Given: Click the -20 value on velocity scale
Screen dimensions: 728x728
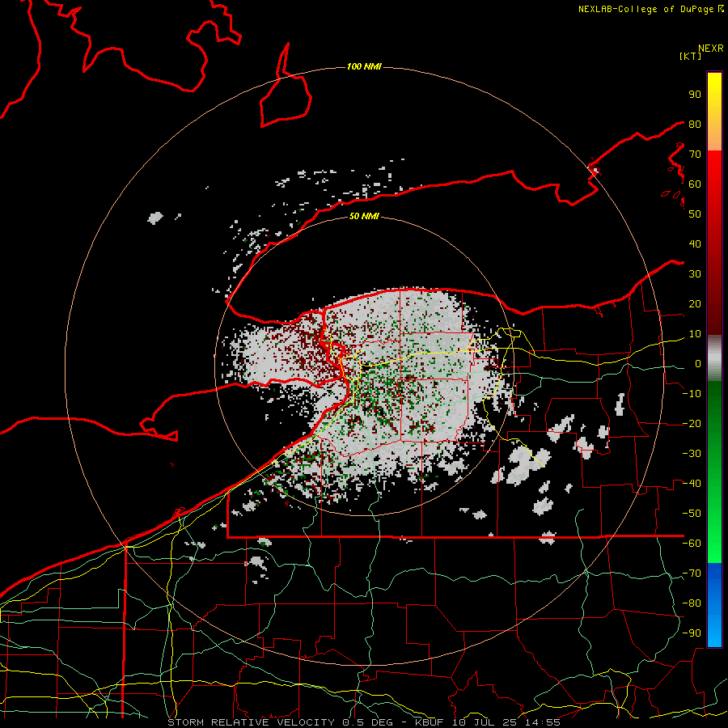Looking at the screenshot, I should (692, 423).
